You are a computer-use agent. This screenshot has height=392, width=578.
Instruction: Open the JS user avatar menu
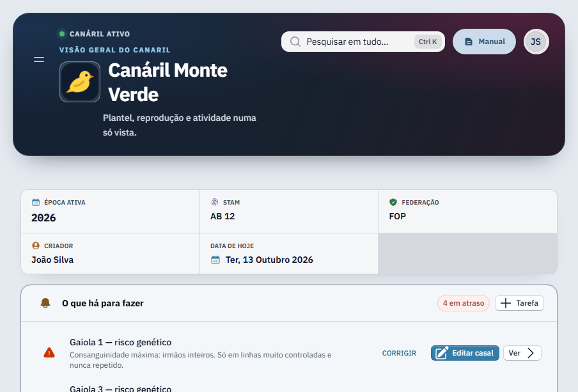point(536,42)
